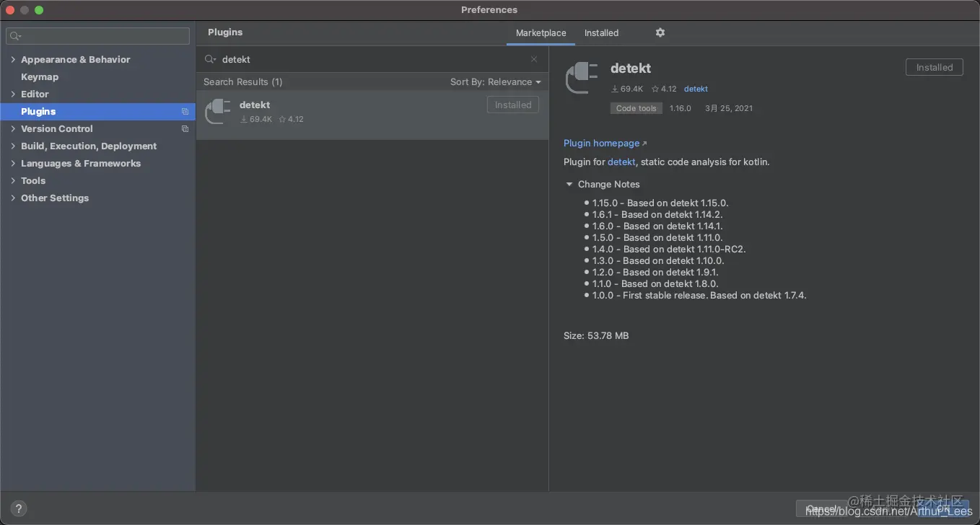
Task: Expand Build, Execution, Deployment section
Action: click(x=13, y=146)
